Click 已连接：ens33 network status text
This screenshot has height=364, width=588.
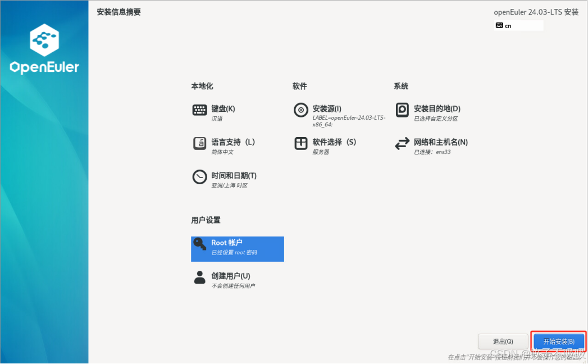(x=432, y=152)
